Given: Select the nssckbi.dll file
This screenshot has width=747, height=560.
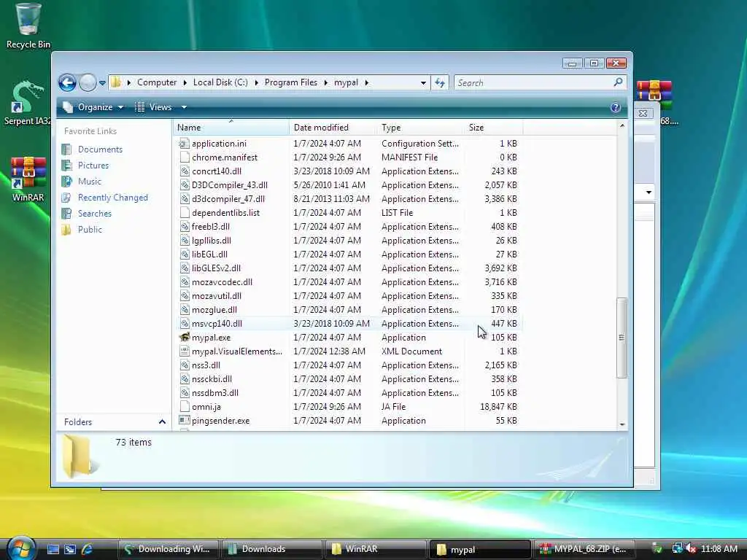Looking at the screenshot, I should (212, 379).
